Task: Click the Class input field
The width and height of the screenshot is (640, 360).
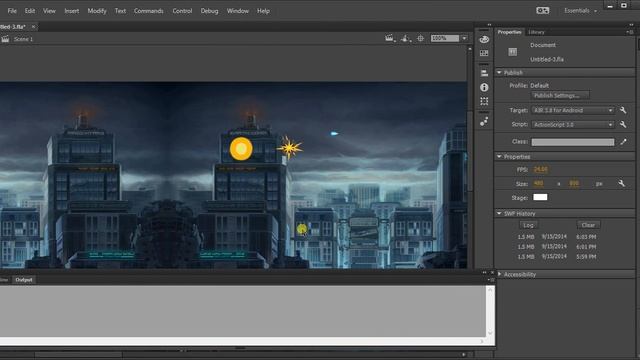Action: coord(573,142)
